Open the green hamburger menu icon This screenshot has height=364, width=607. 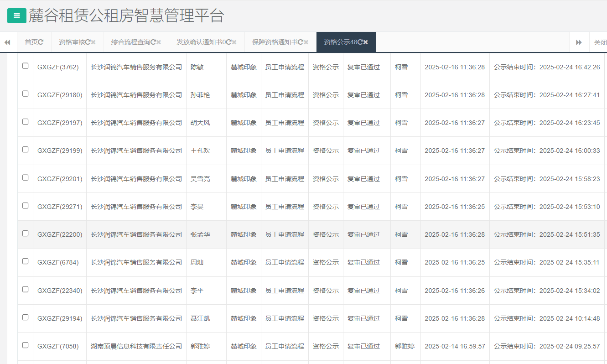coord(16,15)
